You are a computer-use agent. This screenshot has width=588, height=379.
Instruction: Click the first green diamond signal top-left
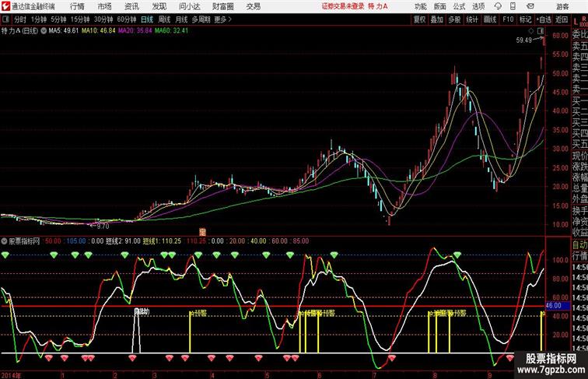point(5,255)
